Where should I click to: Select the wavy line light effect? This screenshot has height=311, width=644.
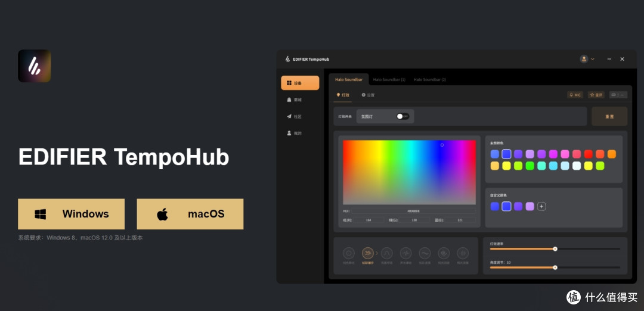tap(425, 253)
